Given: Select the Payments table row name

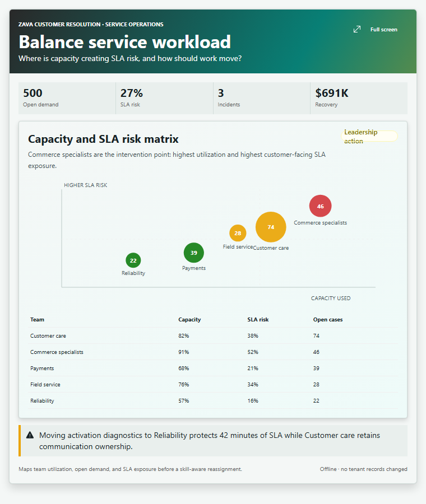Looking at the screenshot, I should click(42, 368).
